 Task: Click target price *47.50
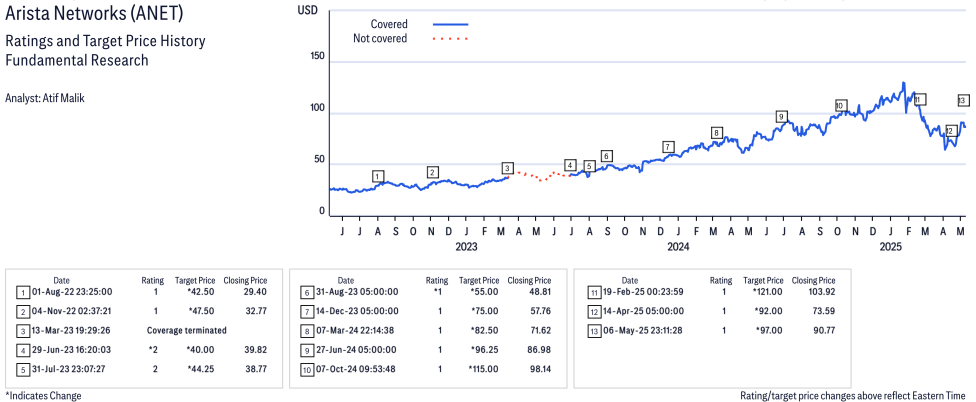[200, 311]
